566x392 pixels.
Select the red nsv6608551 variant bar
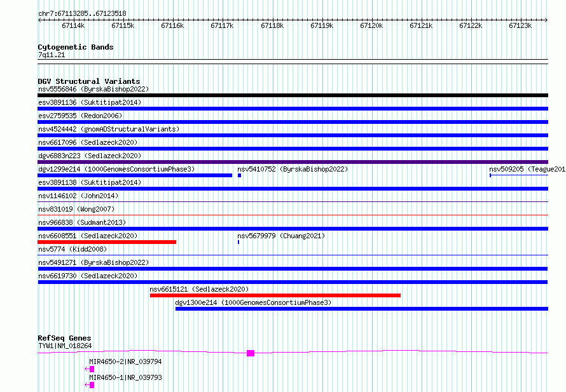[x=107, y=242]
